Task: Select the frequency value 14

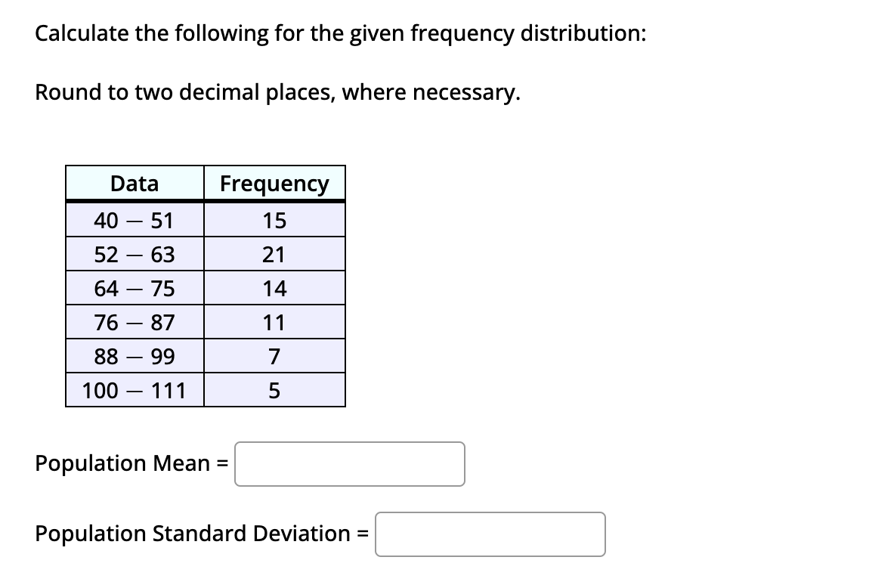Action: click(274, 288)
